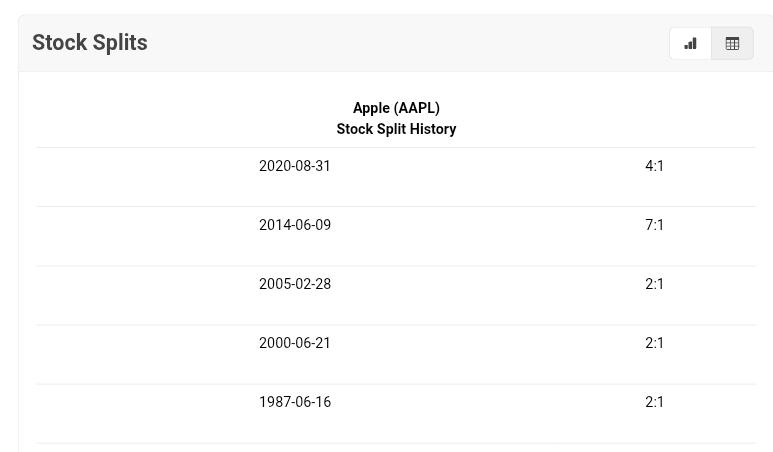Select the 2014-06-09 split date
Viewport: 773px width, 452px height.
coord(295,225)
